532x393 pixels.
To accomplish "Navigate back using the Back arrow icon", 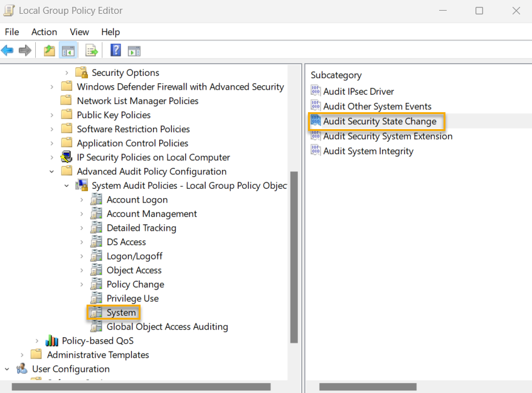I will coord(8,50).
